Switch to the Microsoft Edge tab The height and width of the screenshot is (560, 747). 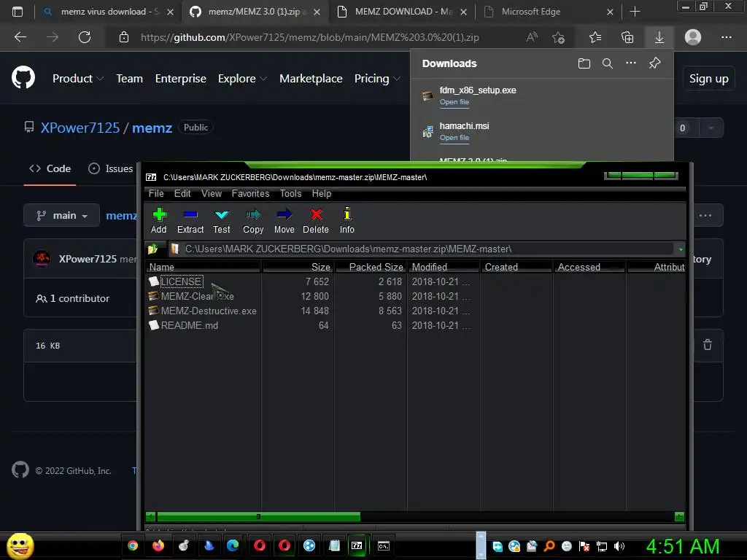[x=548, y=12]
